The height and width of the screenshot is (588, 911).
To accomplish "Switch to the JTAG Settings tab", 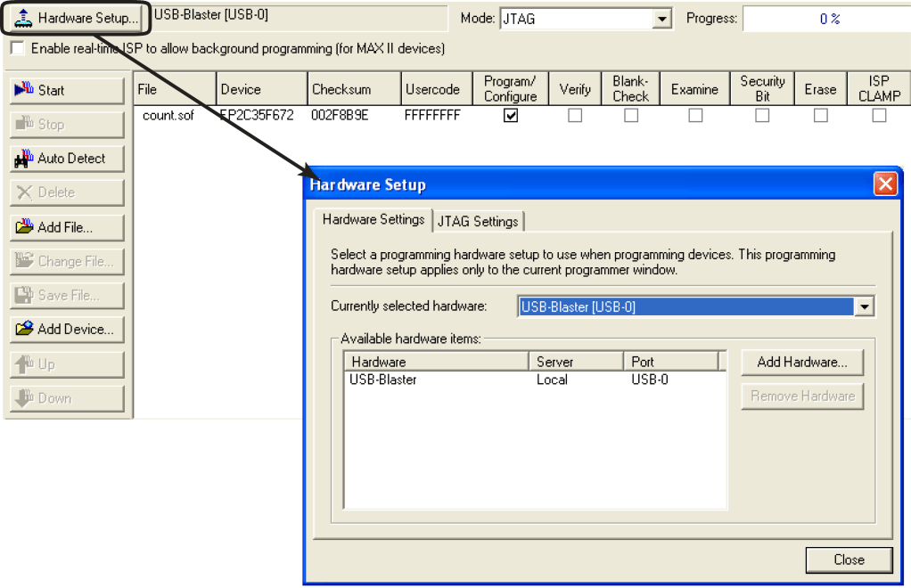I will (478, 221).
